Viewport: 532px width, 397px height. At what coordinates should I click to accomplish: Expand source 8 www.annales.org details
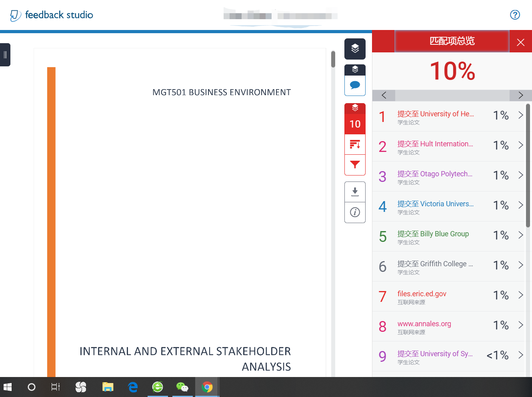tap(520, 325)
